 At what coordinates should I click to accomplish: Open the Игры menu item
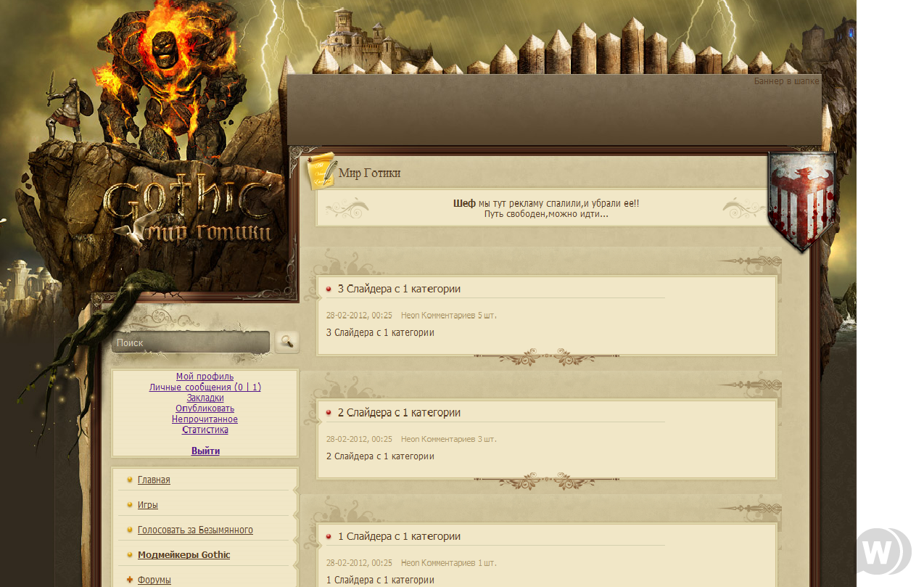(148, 505)
